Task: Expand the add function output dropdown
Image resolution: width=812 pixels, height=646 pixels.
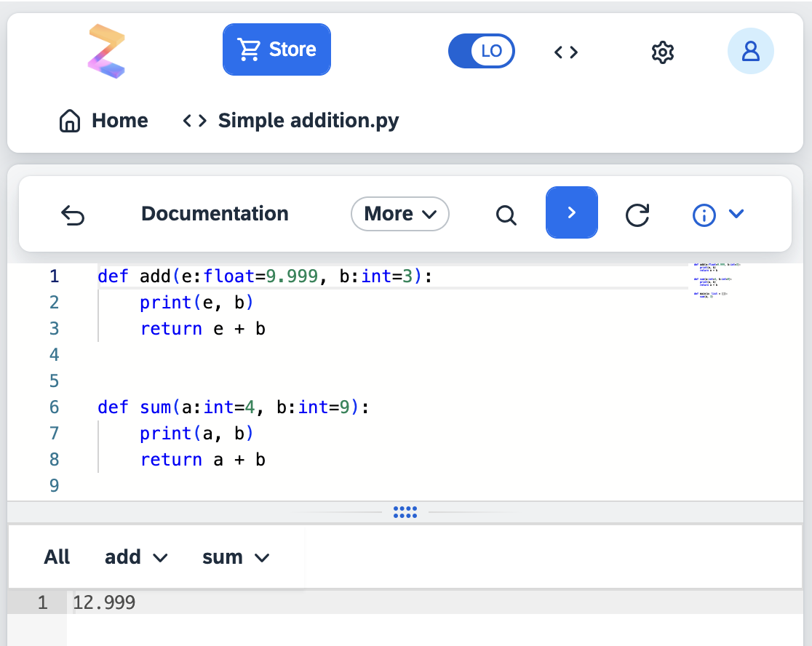Action: 136,557
